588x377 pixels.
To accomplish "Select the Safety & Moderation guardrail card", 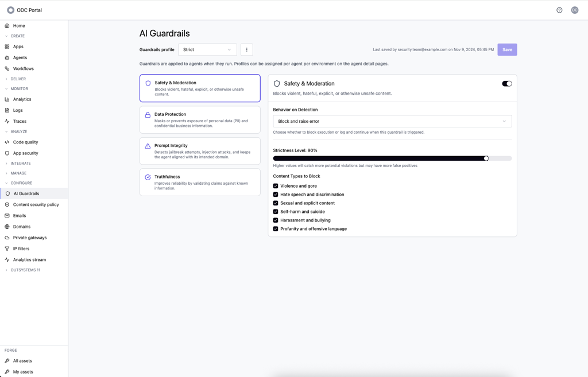I will (x=200, y=88).
